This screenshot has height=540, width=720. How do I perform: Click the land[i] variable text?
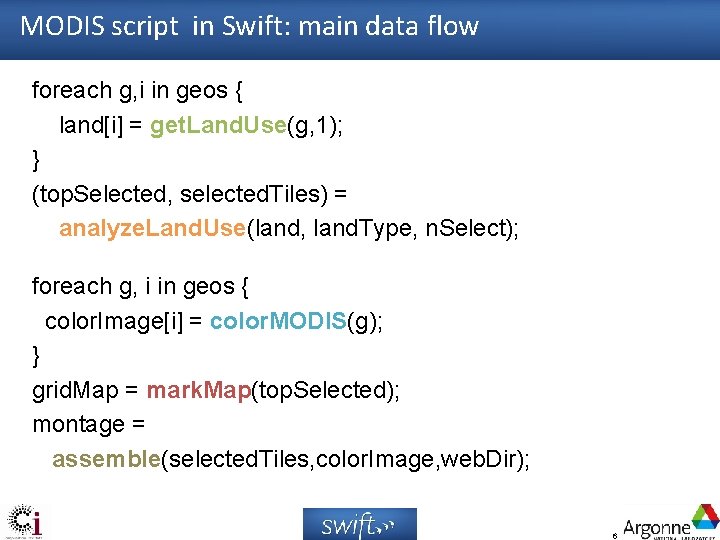91,125
